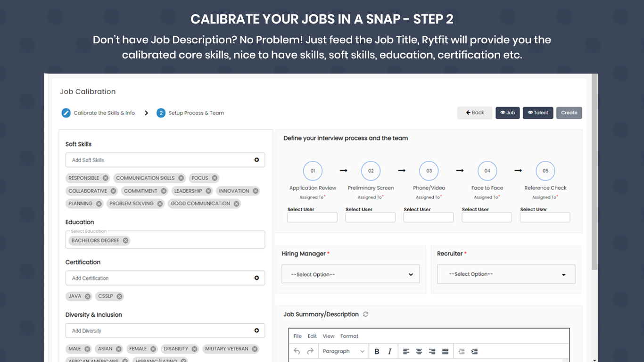The image size is (644, 362).
Task: Refresh the Job Summary/Description
Action: (x=365, y=314)
